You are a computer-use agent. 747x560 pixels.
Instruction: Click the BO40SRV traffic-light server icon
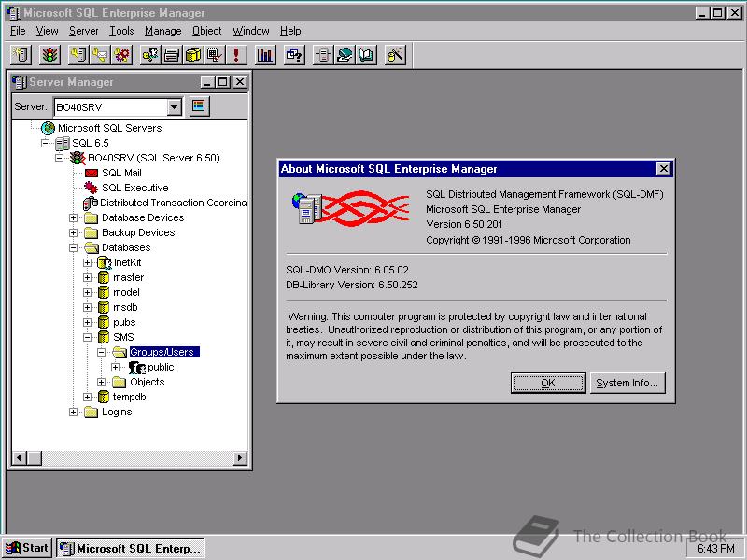pos(78,158)
